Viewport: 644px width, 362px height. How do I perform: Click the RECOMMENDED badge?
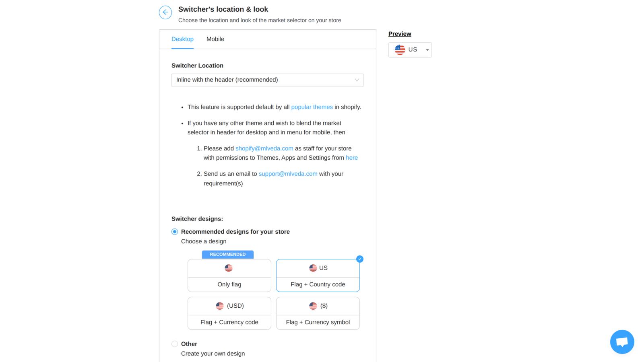(227, 254)
